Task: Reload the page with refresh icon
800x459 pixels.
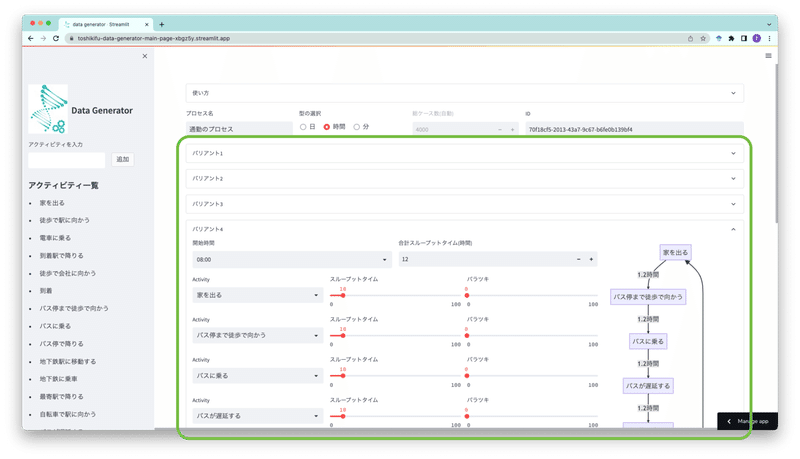Action: [56, 38]
